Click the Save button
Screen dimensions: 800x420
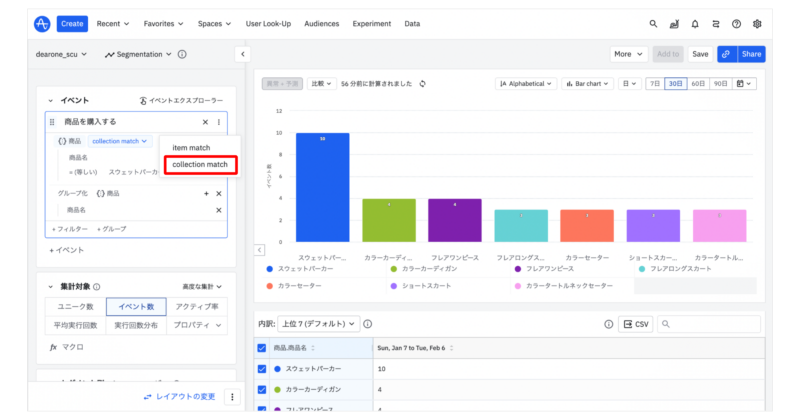click(x=700, y=54)
